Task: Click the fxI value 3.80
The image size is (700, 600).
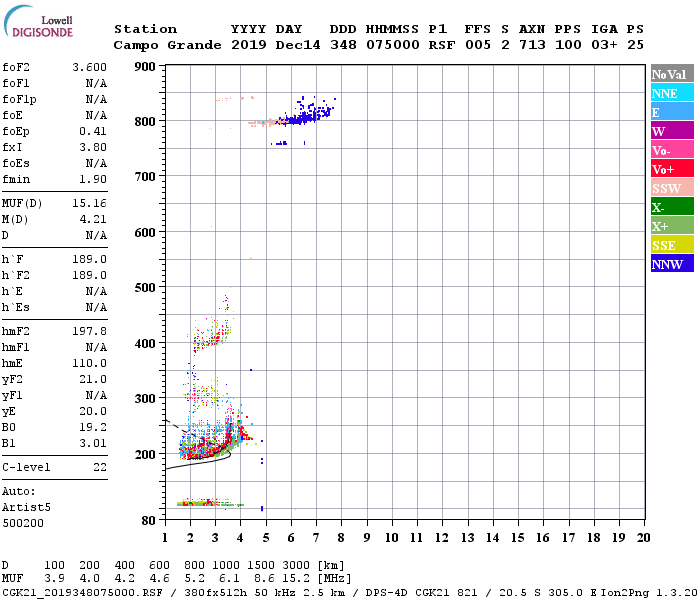Action: [x=93, y=147]
